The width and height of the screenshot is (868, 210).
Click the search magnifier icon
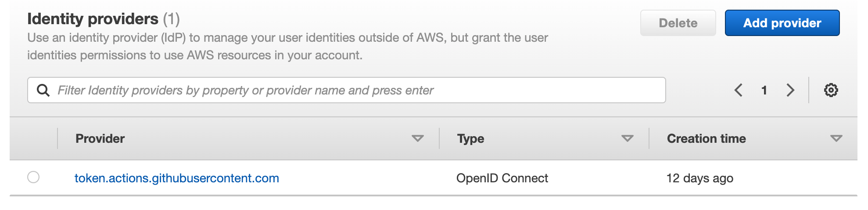coord(43,90)
